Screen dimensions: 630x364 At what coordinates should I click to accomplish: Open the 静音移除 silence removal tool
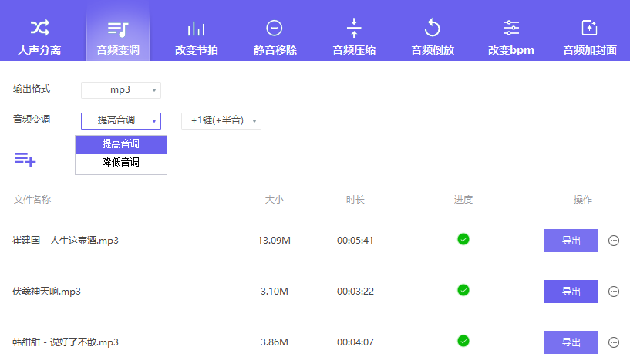275,37
